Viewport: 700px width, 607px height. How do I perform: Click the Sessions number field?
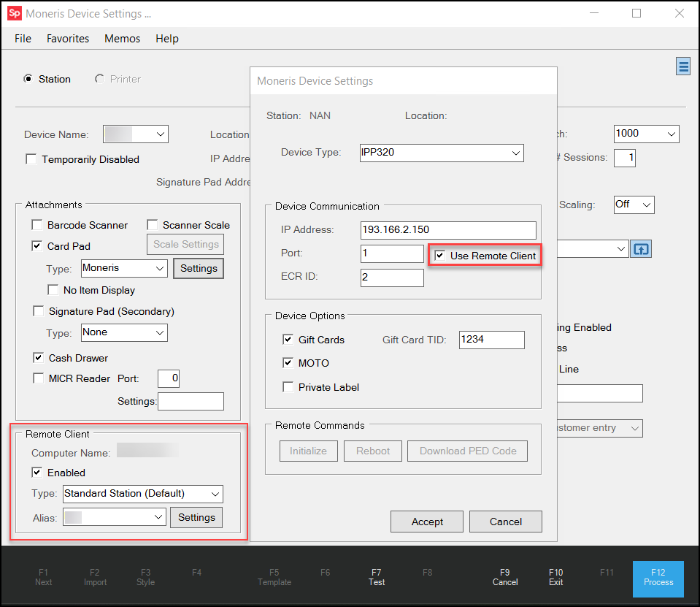[x=625, y=158]
